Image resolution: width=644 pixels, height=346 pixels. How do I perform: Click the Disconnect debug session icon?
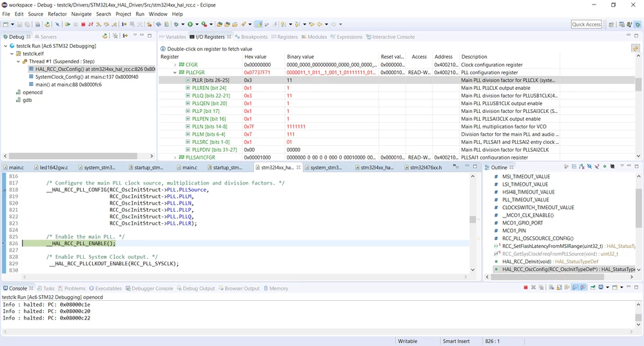[x=90, y=25]
